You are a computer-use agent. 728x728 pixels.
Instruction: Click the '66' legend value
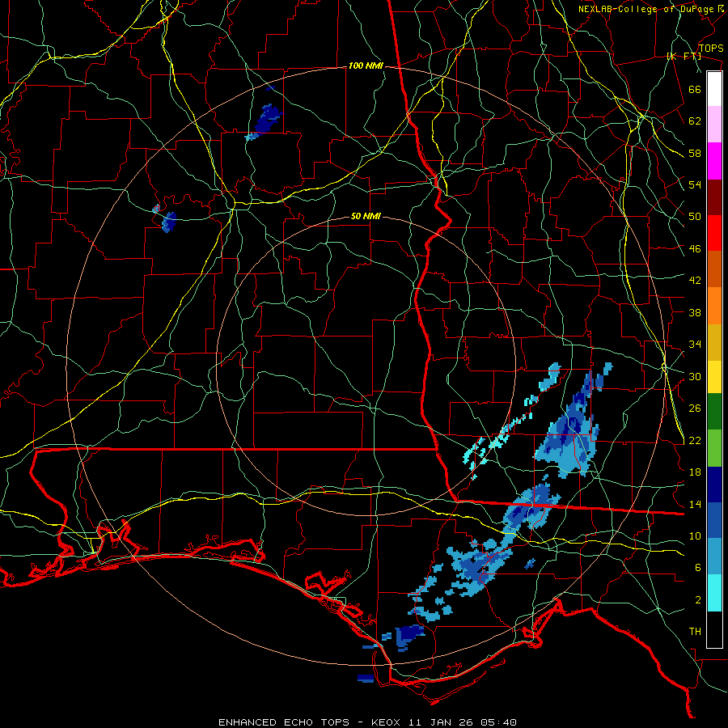[x=695, y=90]
